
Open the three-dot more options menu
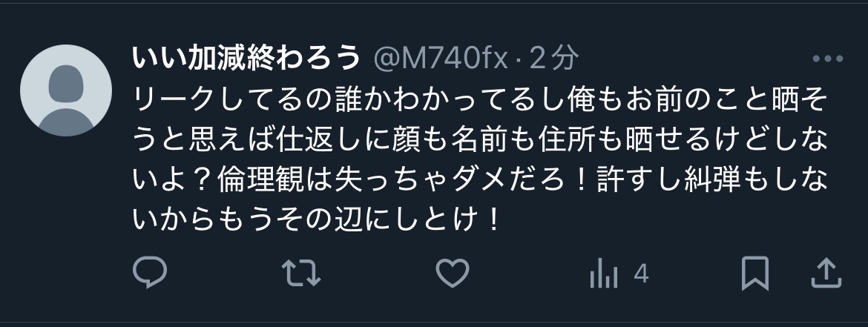click(828, 58)
